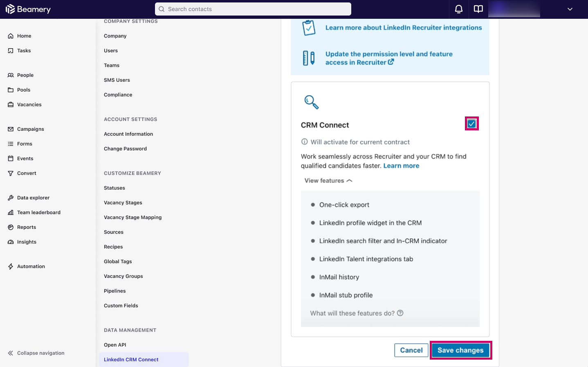Open the help book icon
The height and width of the screenshot is (367, 588).
click(x=478, y=9)
